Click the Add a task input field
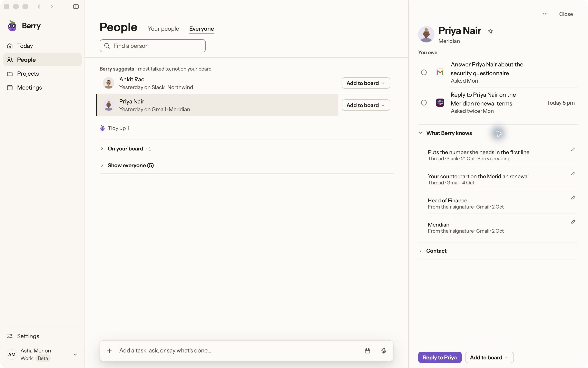This screenshot has width=588, height=368. [x=238, y=350]
